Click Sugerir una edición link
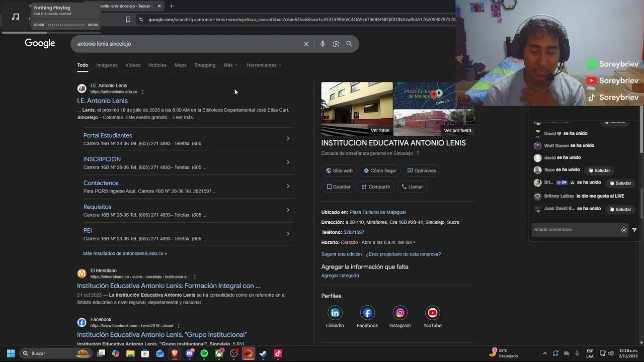Image resolution: width=644 pixels, height=362 pixels. pyautogui.click(x=342, y=254)
